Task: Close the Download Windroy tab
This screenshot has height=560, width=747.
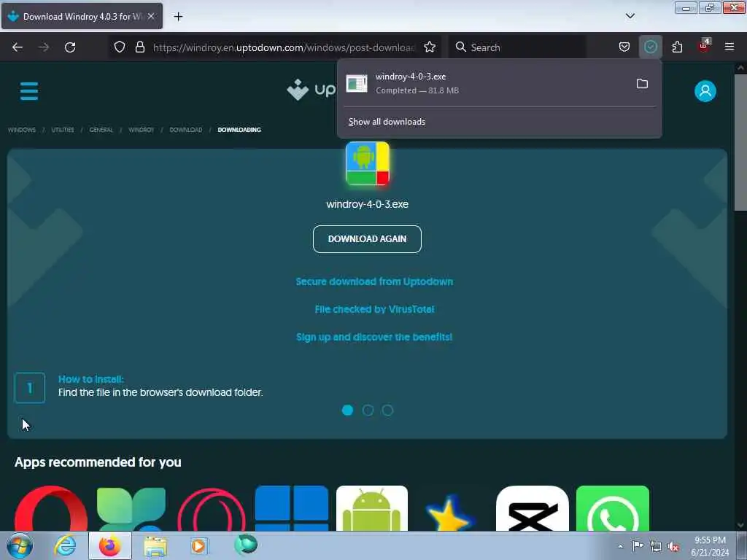Action: click(x=150, y=16)
